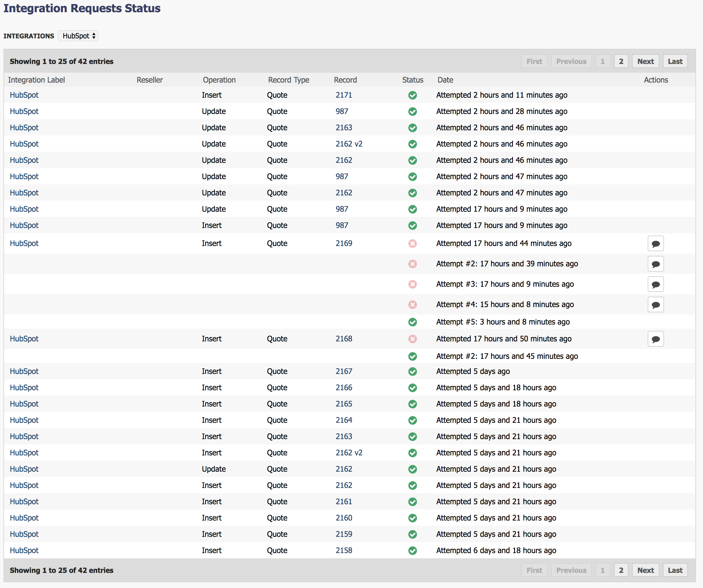The image size is (703, 588).
Task: Click failed icon on Attempt #2 17 hours 39 minutes
Action: pyautogui.click(x=412, y=264)
